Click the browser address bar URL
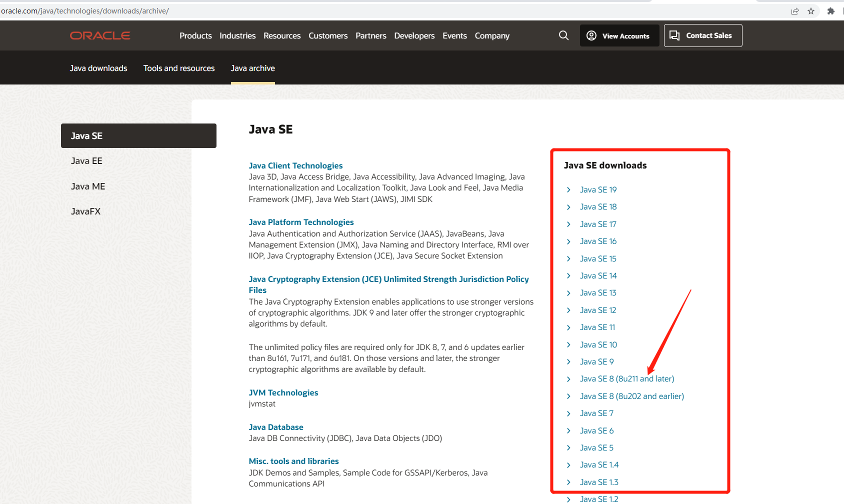Image resolution: width=844 pixels, height=504 pixels. coord(84,11)
